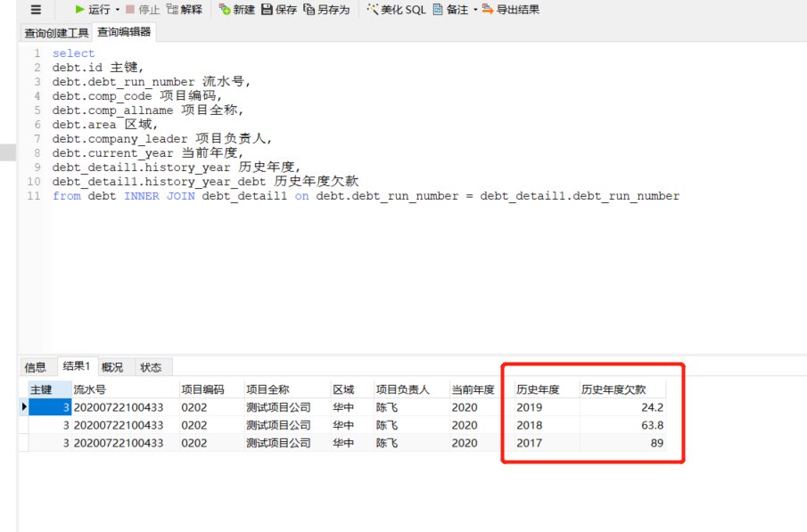Run the query with 运行 button
The image size is (807, 532).
(x=93, y=9)
